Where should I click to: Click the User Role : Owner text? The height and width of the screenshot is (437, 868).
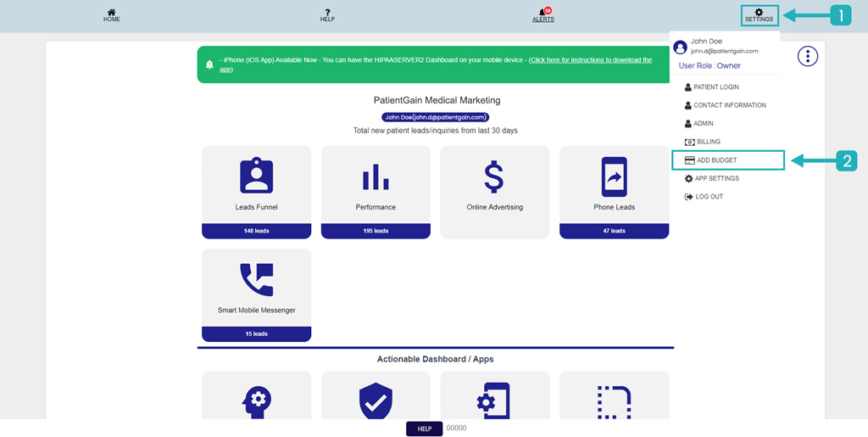(709, 66)
